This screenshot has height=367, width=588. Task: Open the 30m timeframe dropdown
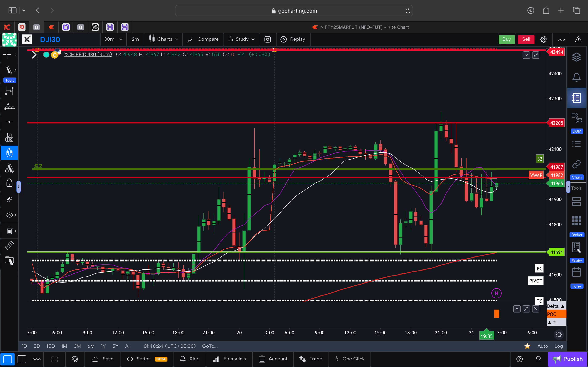113,39
